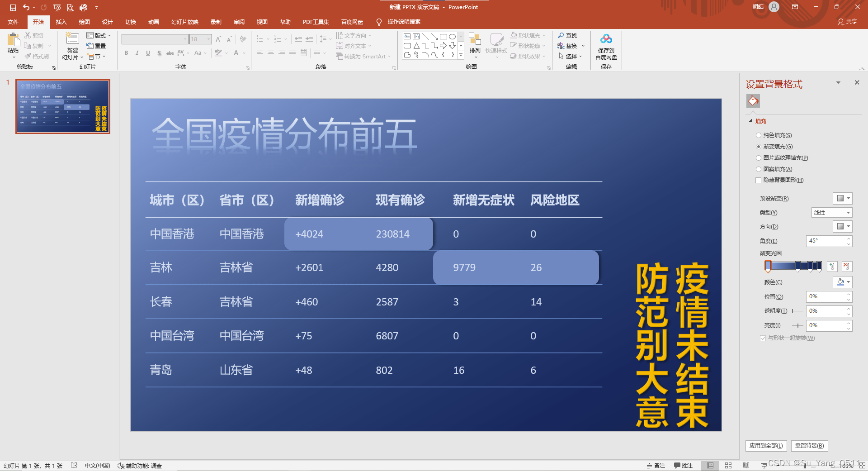Click the 重置背景 button

(809, 446)
